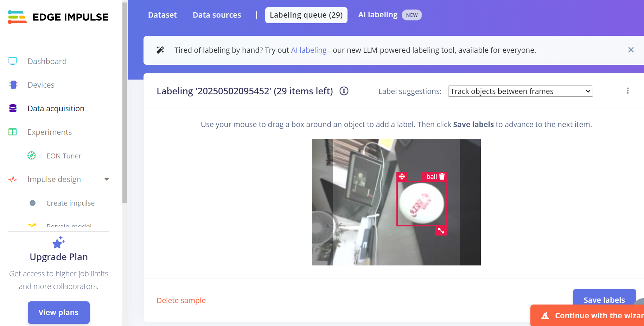Viewport: 644px width, 326px height.
Task: Open the three-dot options menu
Action: coord(627,91)
